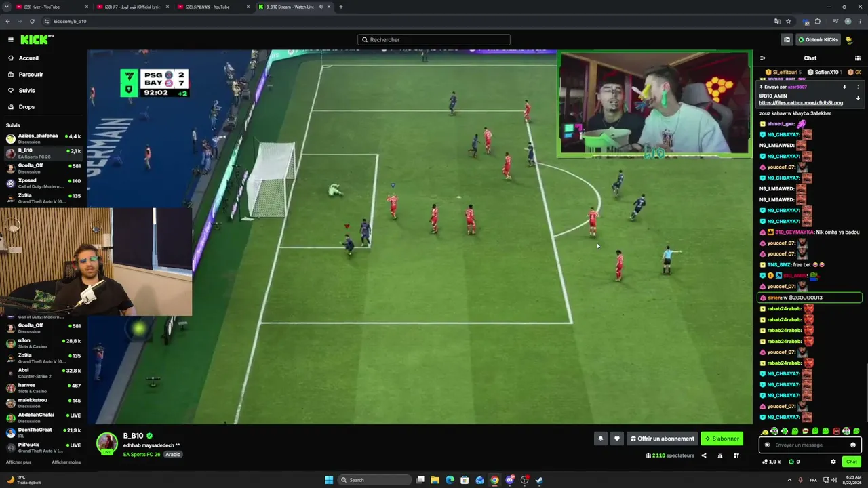Click the green Chat send button
Viewport: 868px width, 488px height.
(x=852, y=462)
